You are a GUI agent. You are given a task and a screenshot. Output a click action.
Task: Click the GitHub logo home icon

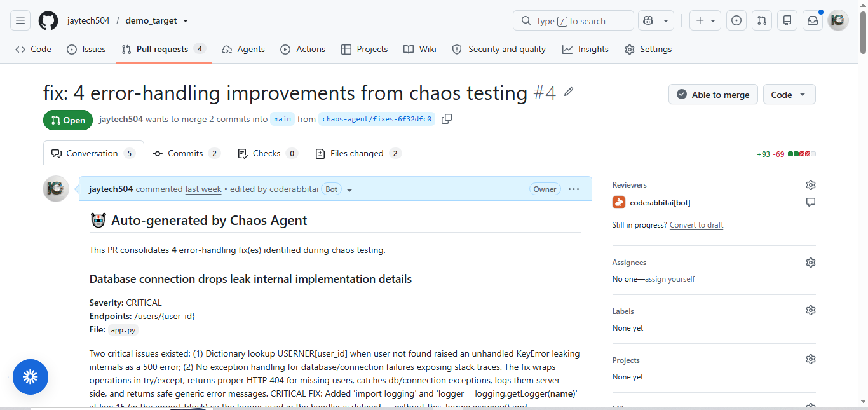coord(48,21)
